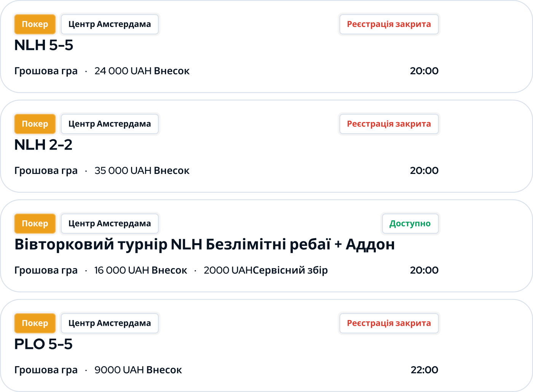Click Центр Амстердама on the tournament card
Image resolution: width=533 pixels, height=392 pixels.
pyautogui.click(x=110, y=223)
